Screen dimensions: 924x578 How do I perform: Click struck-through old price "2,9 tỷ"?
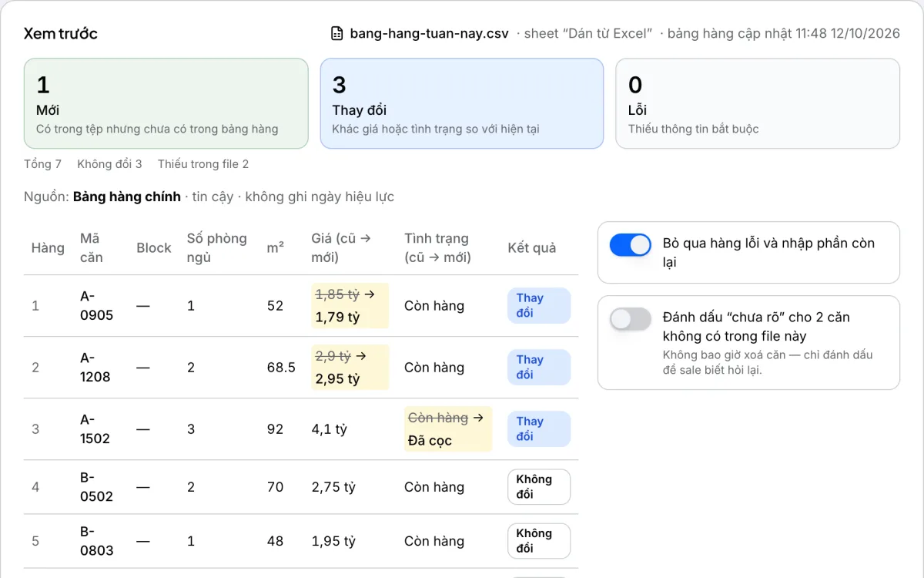(x=333, y=356)
